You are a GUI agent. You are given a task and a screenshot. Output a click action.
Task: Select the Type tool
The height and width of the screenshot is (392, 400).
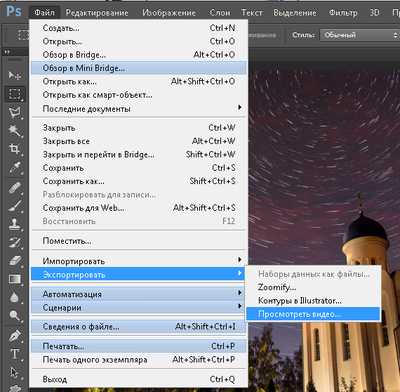[15, 353]
